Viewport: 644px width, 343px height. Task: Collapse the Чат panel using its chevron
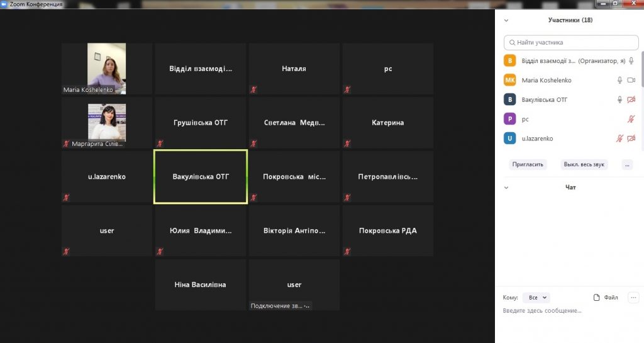pos(506,188)
